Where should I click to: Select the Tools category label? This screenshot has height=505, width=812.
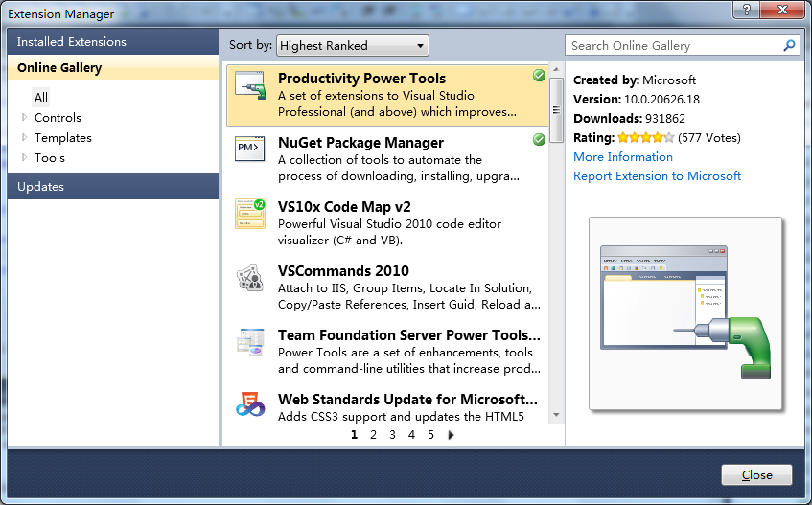[50, 158]
